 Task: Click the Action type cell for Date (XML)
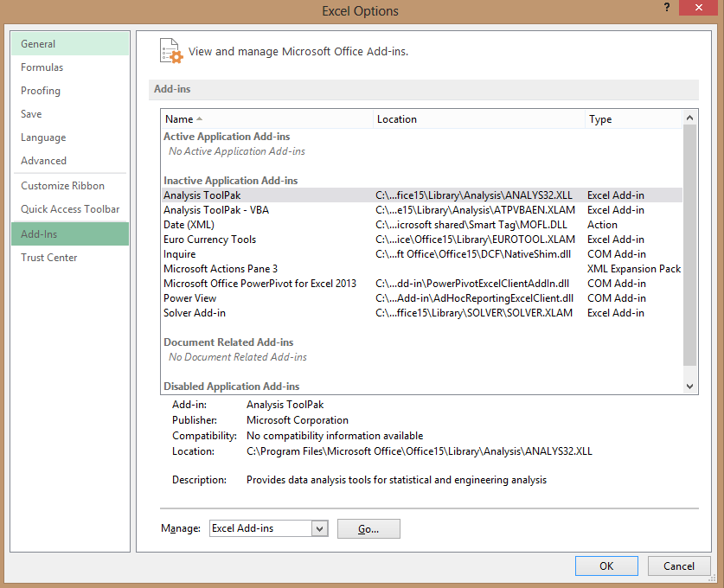click(602, 225)
